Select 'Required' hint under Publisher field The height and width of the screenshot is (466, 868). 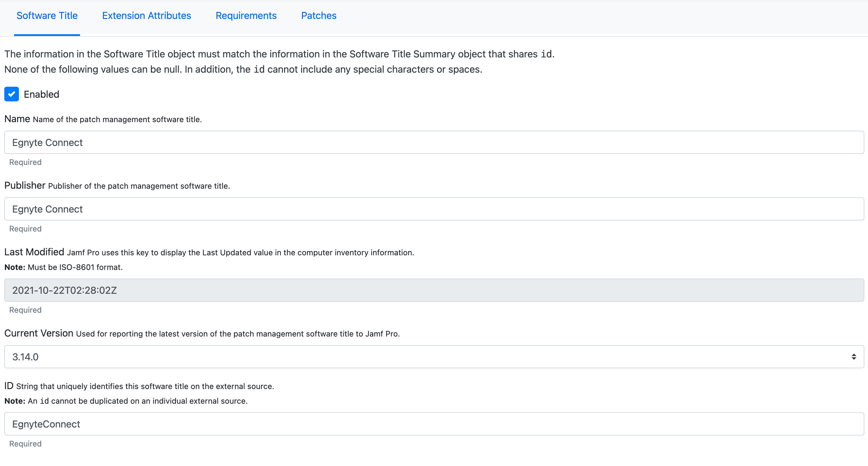coord(25,229)
